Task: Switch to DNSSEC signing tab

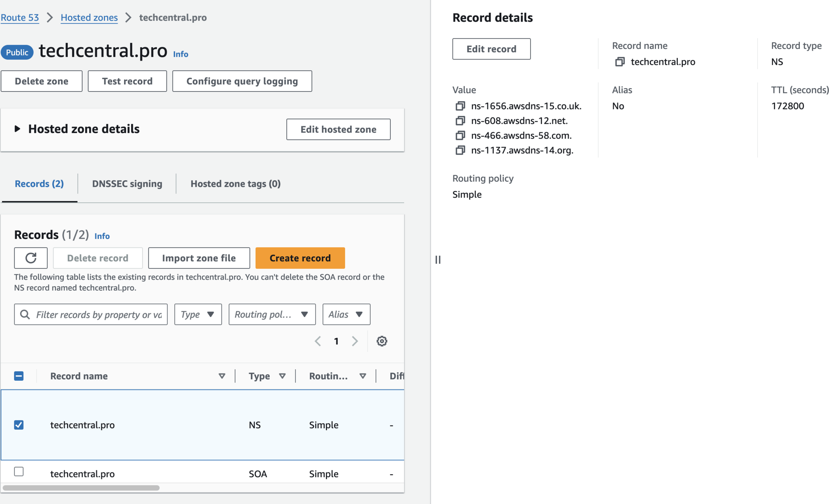Action: [x=127, y=184]
